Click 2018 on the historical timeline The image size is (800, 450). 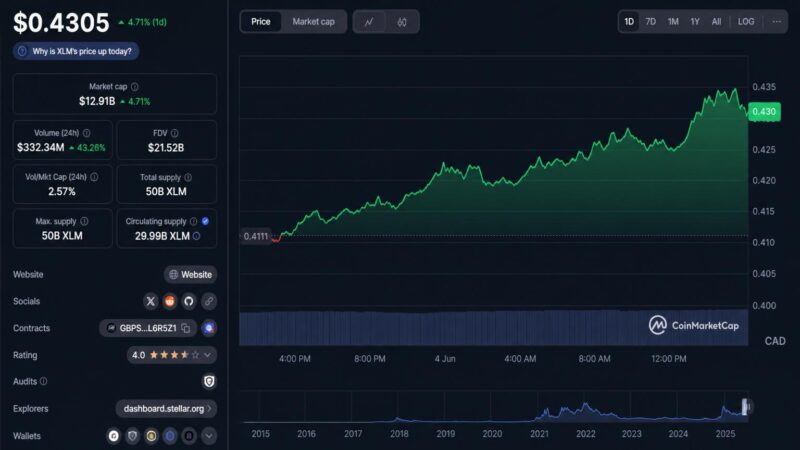point(399,434)
